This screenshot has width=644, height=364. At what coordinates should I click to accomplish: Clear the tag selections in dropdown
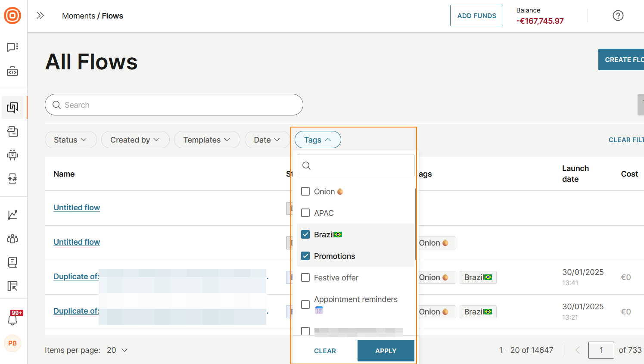point(325,351)
